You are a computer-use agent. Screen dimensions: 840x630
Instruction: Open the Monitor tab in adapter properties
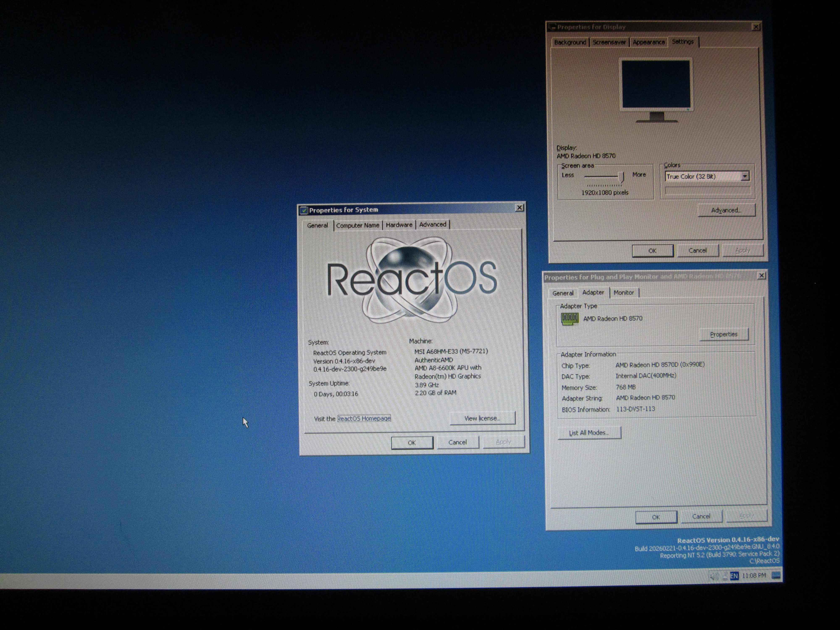coord(623,292)
